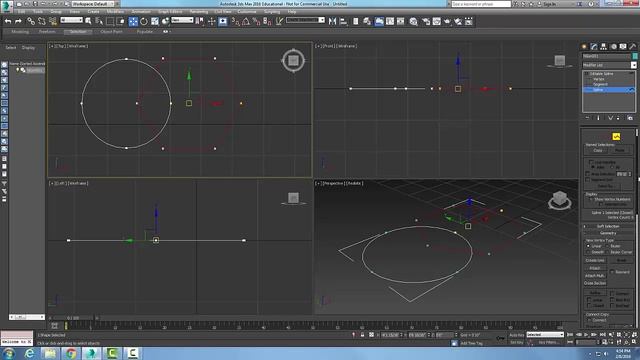Image resolution: width=640 pixels, height=360 pixels.
Task: Enable the Area Selection checkbox
Action: [588, 174]
